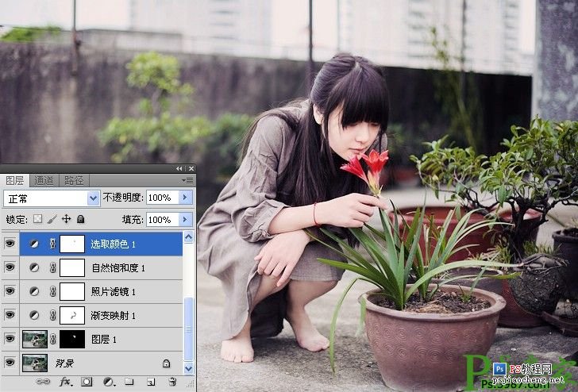578x392 pixels.
Task: Select 自然饱和度 1 layer mask thumbnail
Action: [72, 268]
